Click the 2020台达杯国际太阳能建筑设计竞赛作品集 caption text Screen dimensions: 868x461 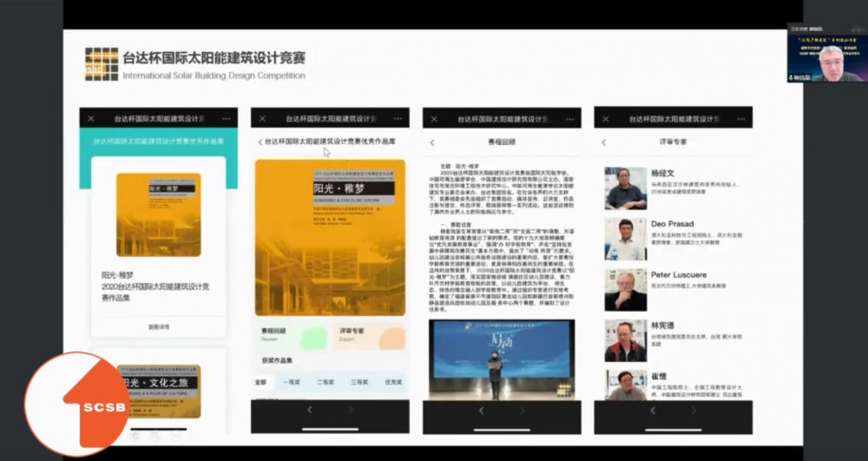click(155, 293)
